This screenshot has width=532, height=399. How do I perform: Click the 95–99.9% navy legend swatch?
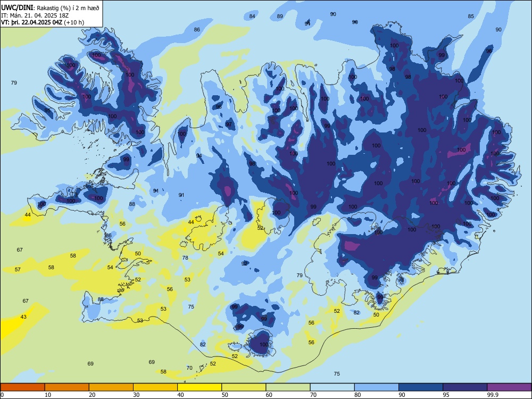pos(465,387)
